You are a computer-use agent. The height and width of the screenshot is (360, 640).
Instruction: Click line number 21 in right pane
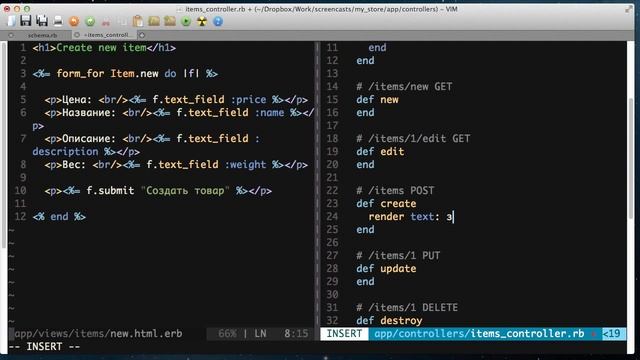pyautogui.click(x=332, y=178)
